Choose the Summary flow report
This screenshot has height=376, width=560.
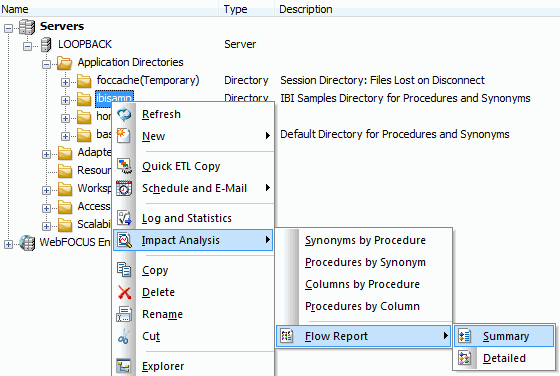(504, 336)
